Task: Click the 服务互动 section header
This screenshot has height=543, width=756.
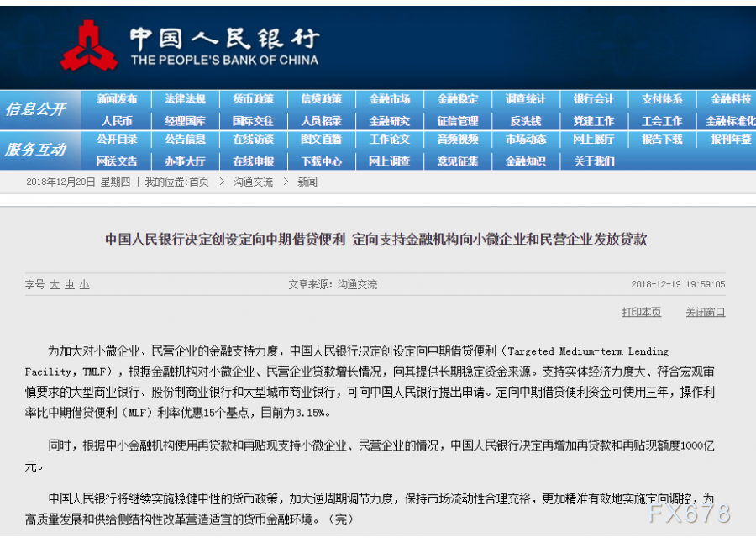Action: pos(35,150)
